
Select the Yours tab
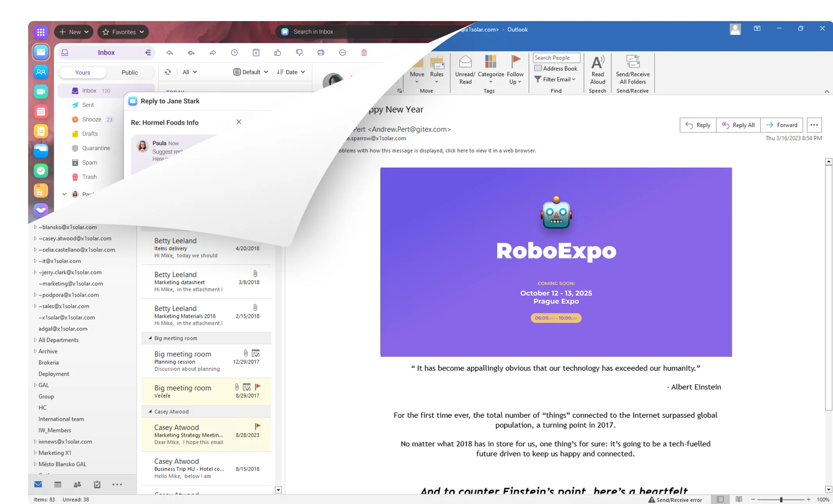point(82,73)
